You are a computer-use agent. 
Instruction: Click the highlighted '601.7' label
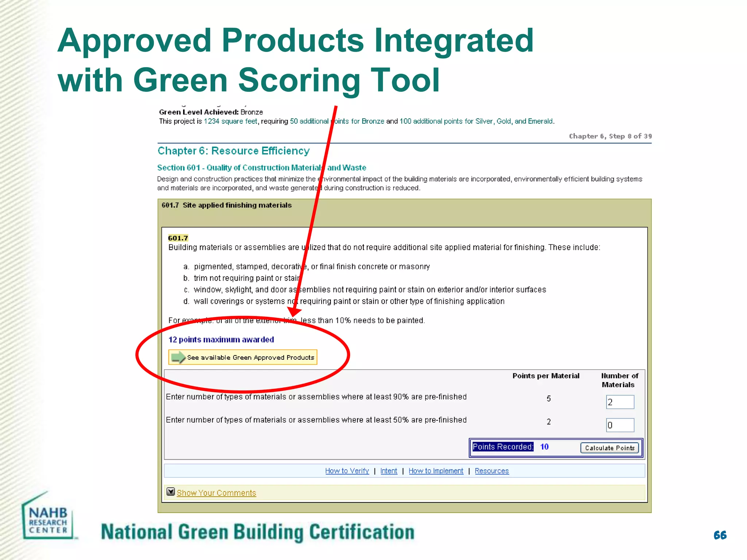(178, 238)
